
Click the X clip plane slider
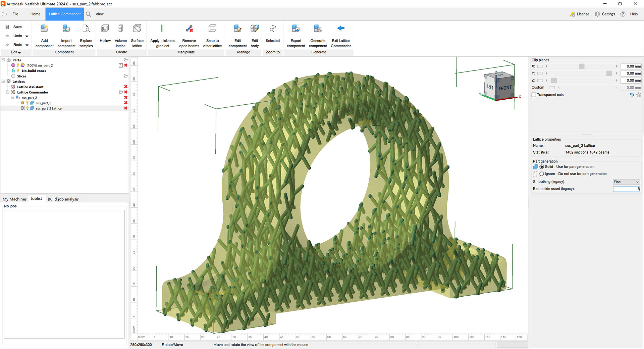point(581,66)
